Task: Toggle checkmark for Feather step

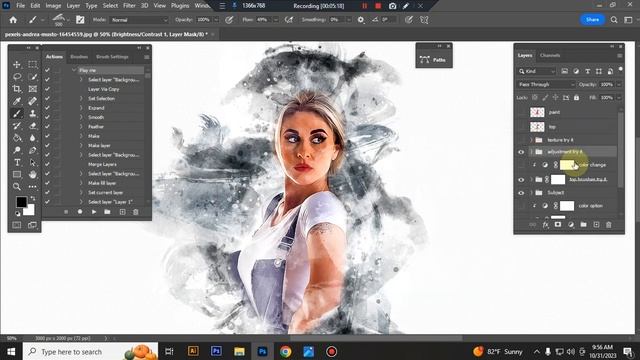Action: [x=47, y=127]
